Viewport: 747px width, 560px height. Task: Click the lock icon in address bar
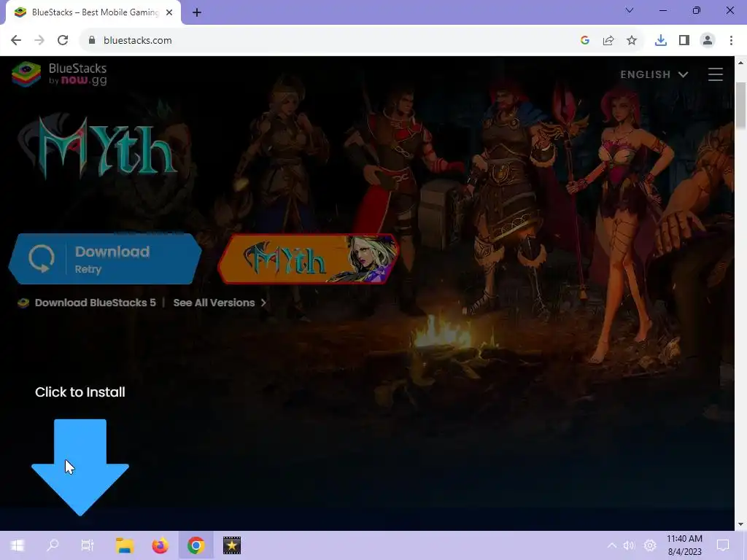92,41
